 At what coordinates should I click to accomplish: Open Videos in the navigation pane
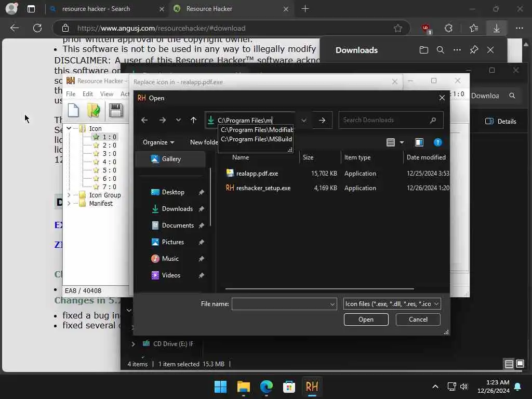[171, 275]
